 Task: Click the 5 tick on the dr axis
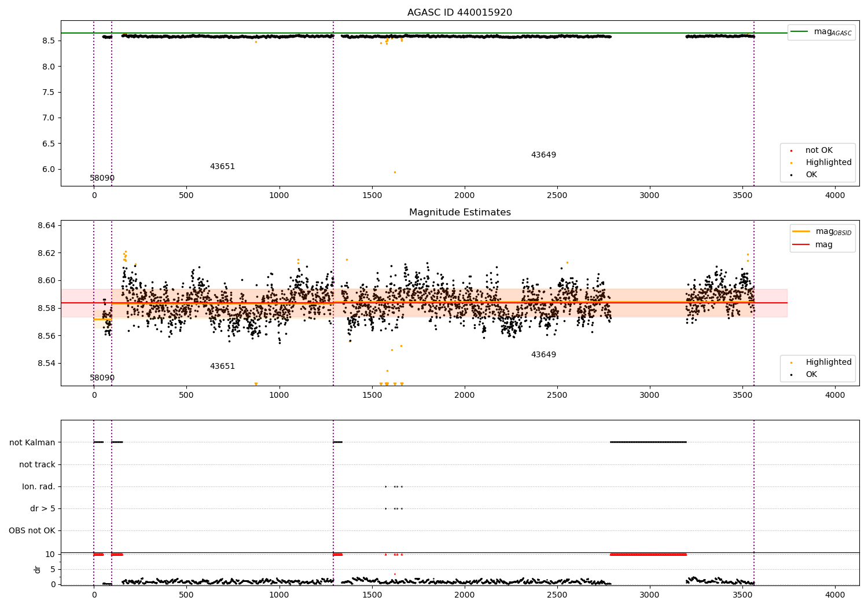click(x=53, y=569)
